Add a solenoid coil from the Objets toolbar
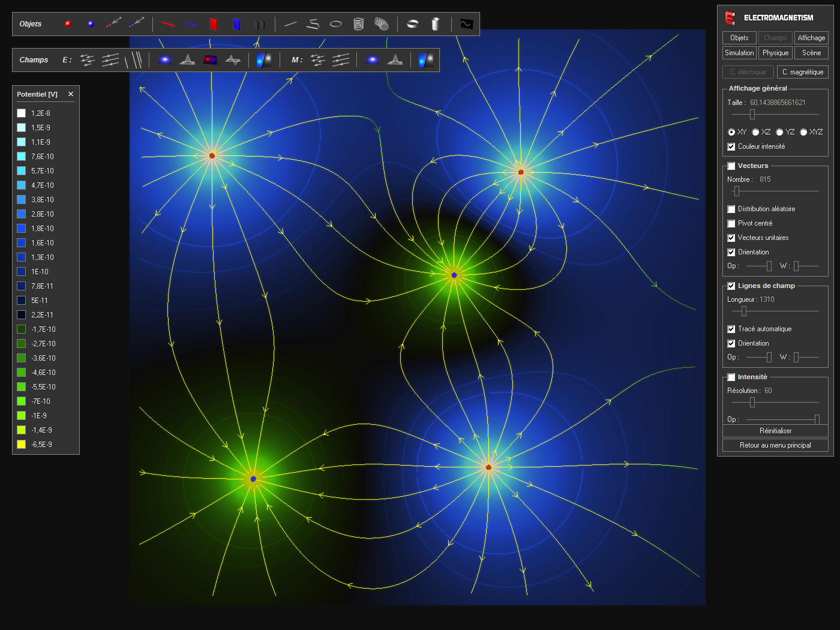840x630 pixels. [359, 23]
